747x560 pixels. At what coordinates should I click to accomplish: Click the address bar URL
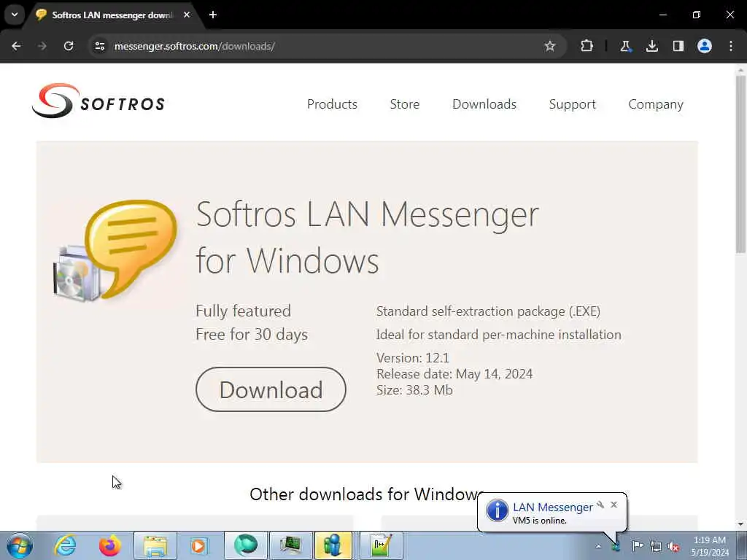click(194, 46)
